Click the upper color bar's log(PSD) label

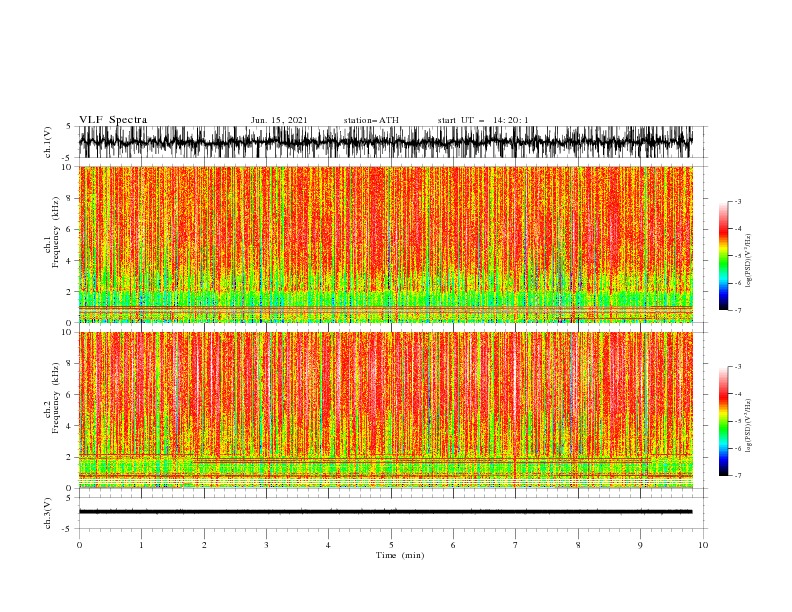coord(749,261)
